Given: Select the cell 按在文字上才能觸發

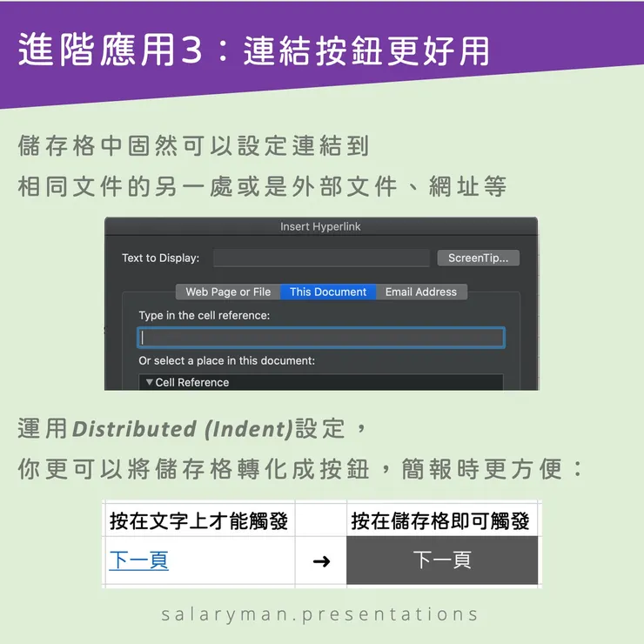Looking at the screenshot, I should [x=200, y=520].
